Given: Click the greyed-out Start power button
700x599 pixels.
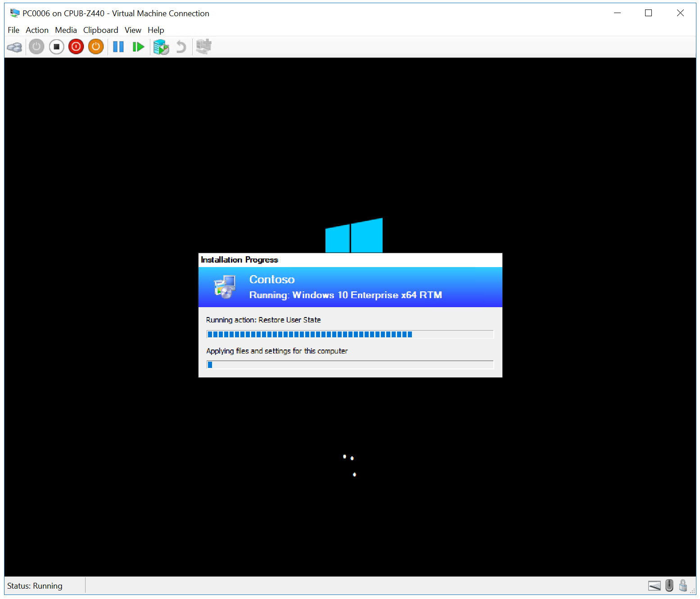Looking at the screenshot, I should click(36, 47).
